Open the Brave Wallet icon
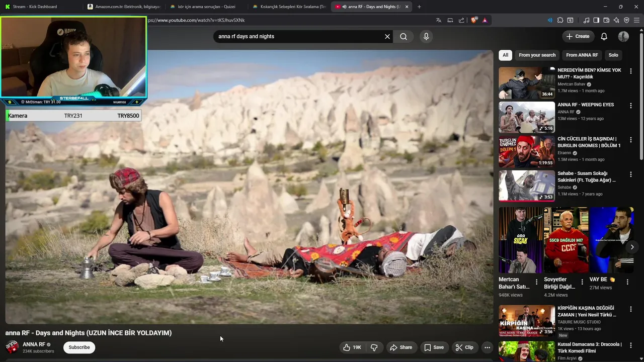The image size is (644, 362). (x=606, y=20)
